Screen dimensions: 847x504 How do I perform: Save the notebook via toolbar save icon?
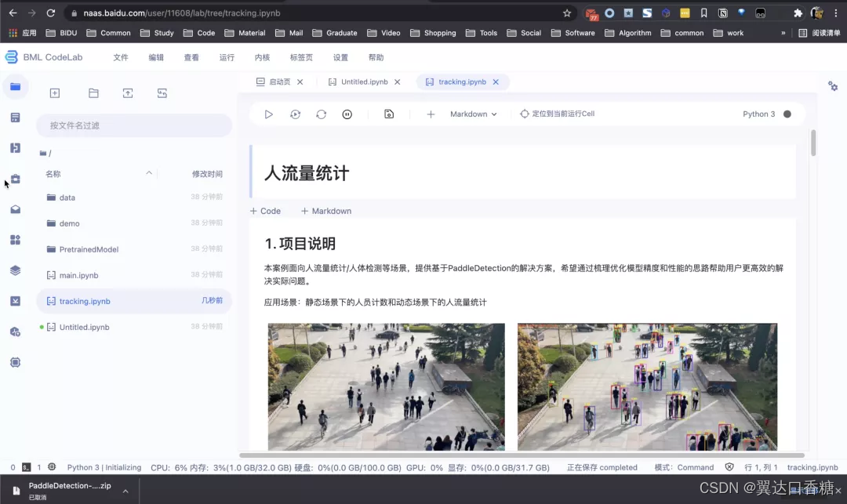point(388,114)
